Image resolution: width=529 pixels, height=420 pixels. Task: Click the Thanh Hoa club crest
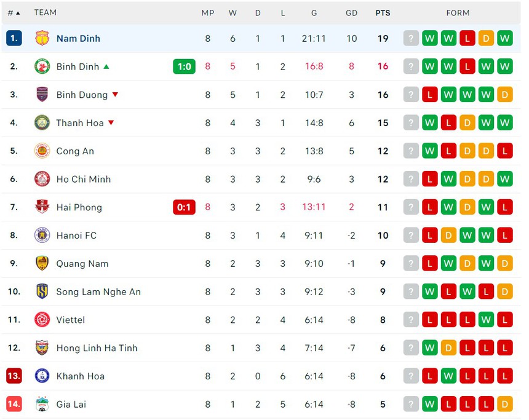(x=42, y=123)
